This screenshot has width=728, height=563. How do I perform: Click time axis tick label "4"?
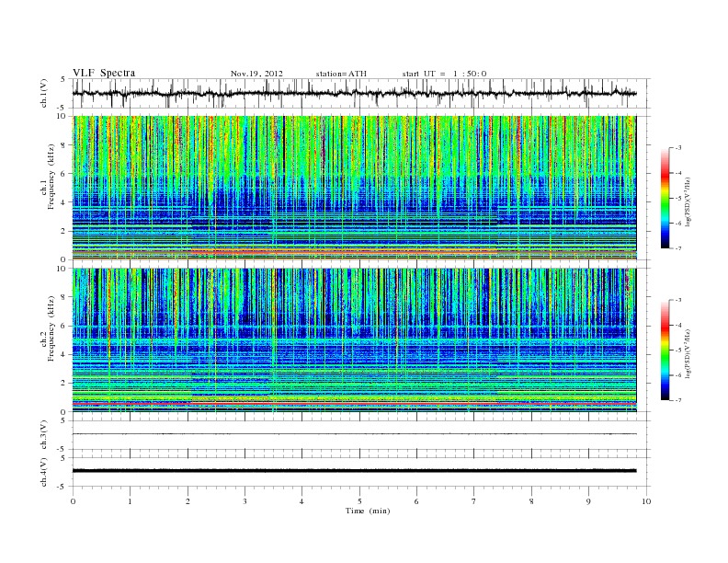(302, 501)
